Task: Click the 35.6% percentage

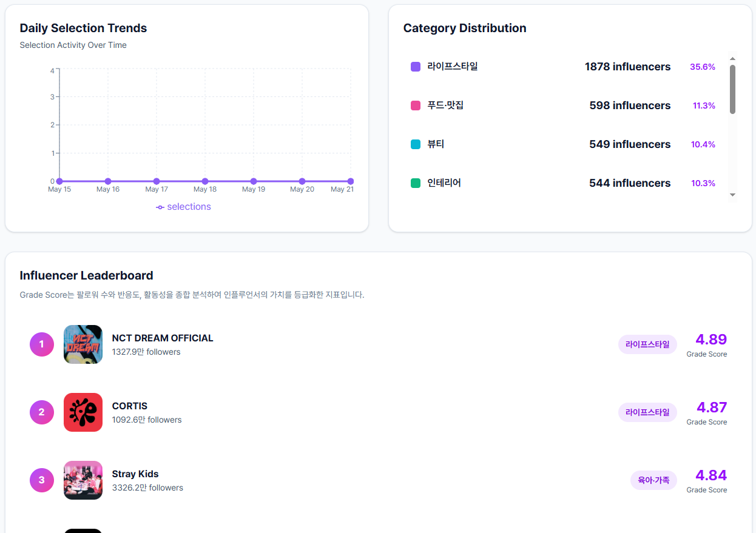Action: (703, 67)
